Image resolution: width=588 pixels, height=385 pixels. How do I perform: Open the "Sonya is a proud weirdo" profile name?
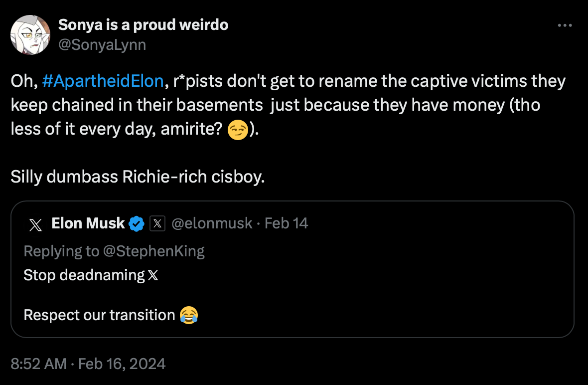click(x=144, y=24)
